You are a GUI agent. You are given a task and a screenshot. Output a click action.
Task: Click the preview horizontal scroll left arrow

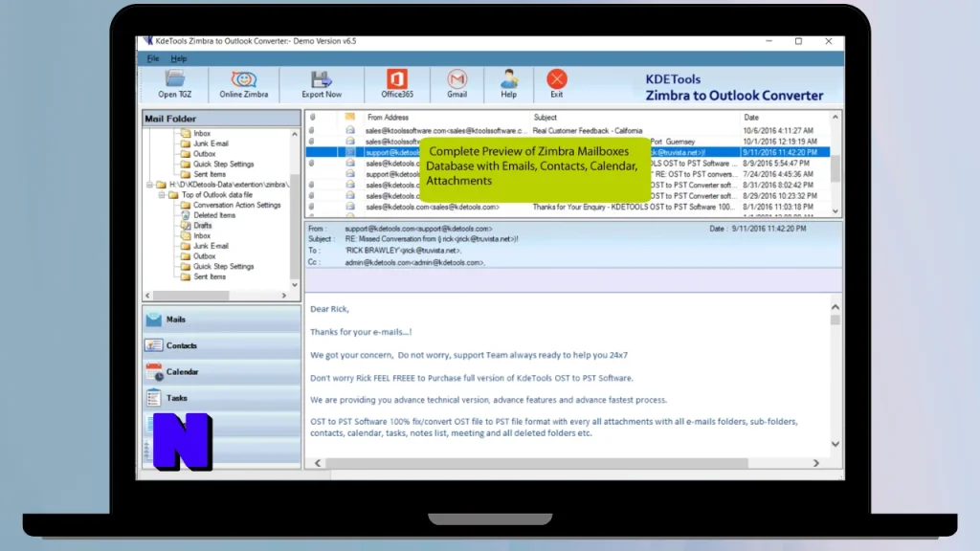[x=318, y=464]
